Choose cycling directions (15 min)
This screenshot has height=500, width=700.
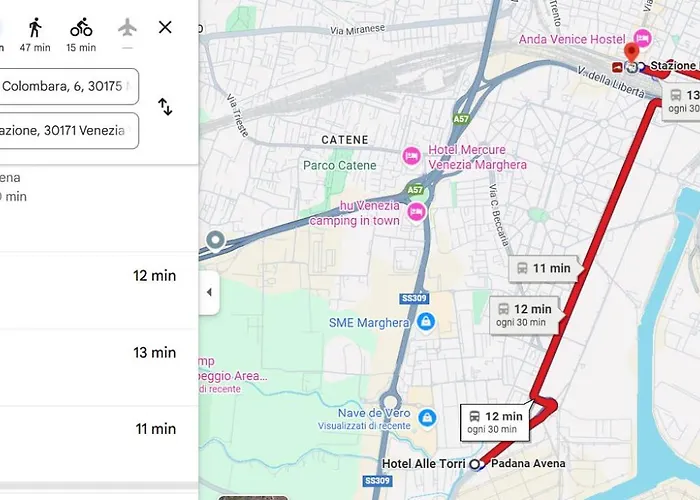pyautogui.click(x=81, y=34)
